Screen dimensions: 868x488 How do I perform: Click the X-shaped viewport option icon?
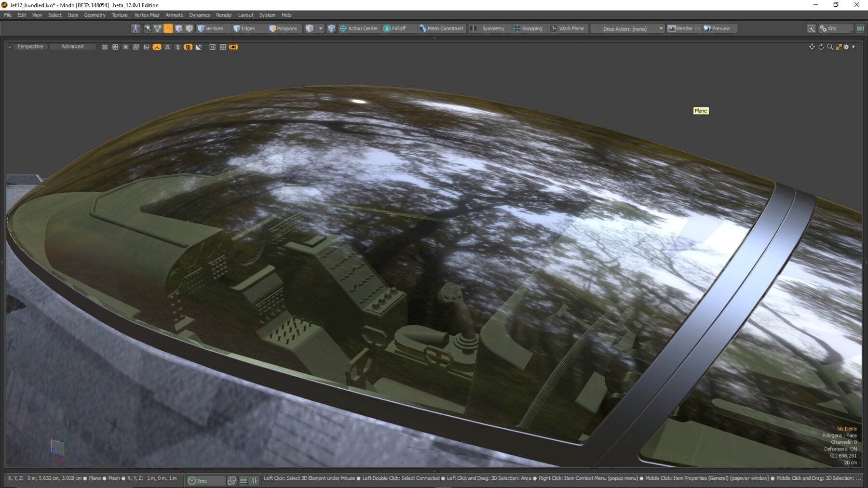tap(126, 47)
